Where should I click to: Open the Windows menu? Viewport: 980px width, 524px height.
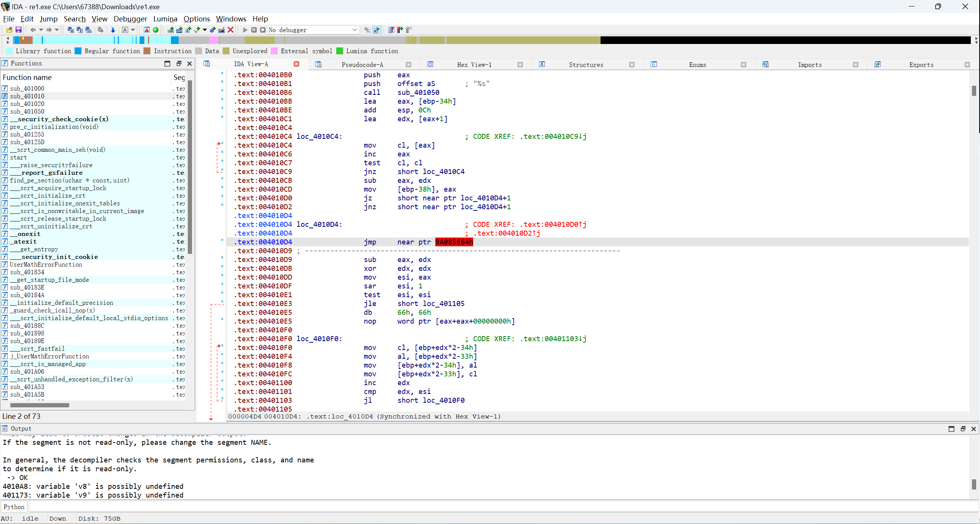click(231, 19)
